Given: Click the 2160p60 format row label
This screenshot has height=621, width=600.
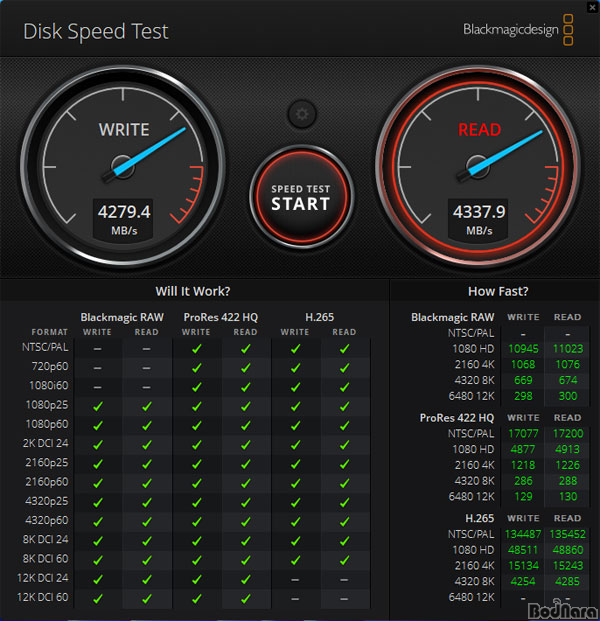Looking at the screenshot, I should click(46, 482).
